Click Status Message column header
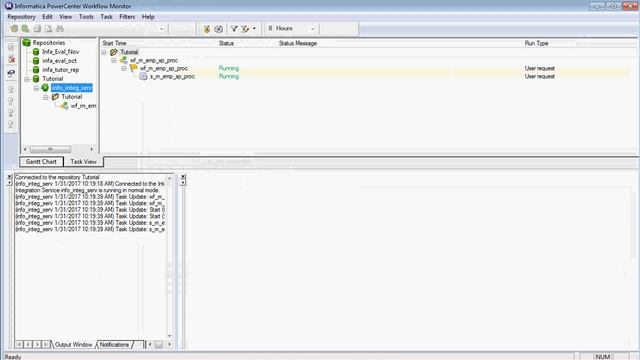This screenshot has height=360, width=640. (x=298, y=43)
